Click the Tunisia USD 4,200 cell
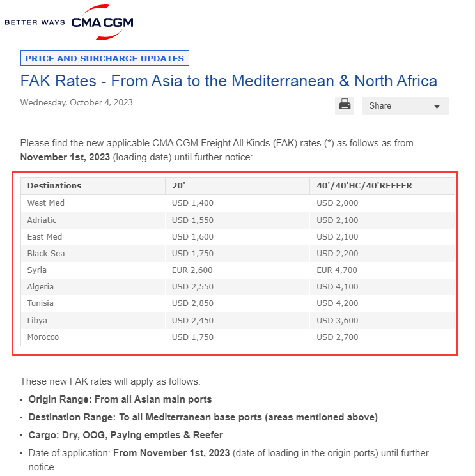Viewport: 475px width, 476px height. [x=382, y=303]
